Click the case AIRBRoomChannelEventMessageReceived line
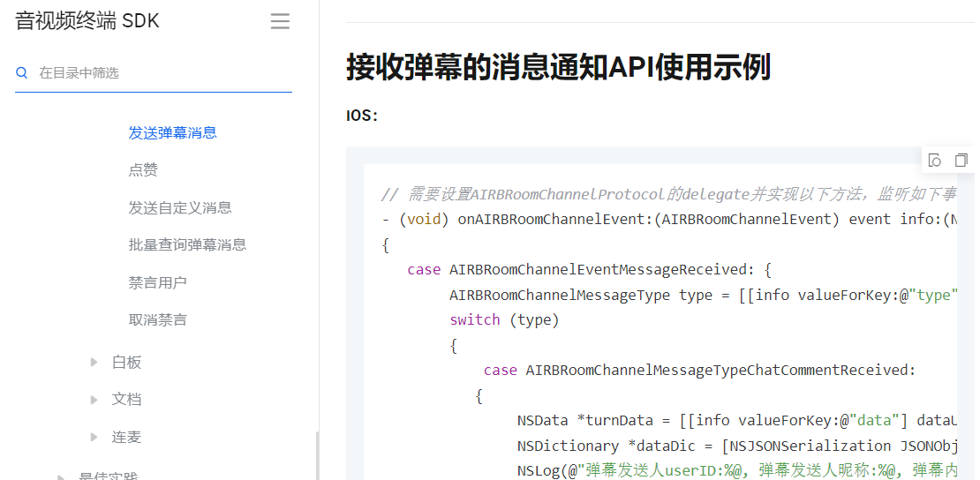 pos(590,269)
